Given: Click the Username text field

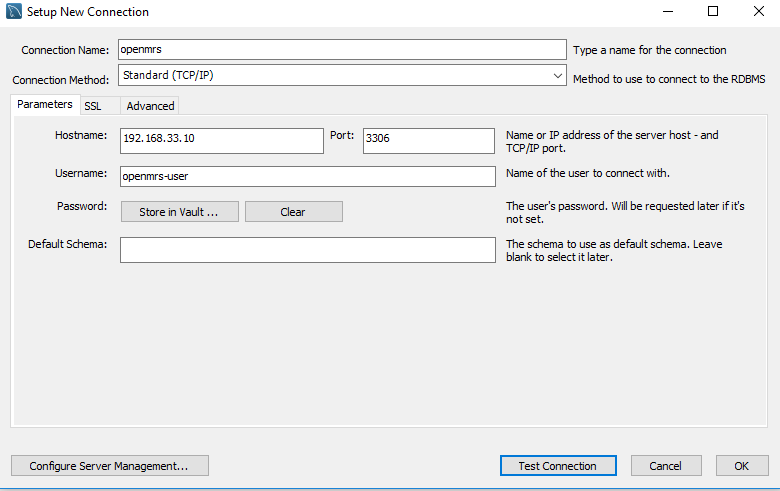Looking at the screenshot, I should click(307, 176).
